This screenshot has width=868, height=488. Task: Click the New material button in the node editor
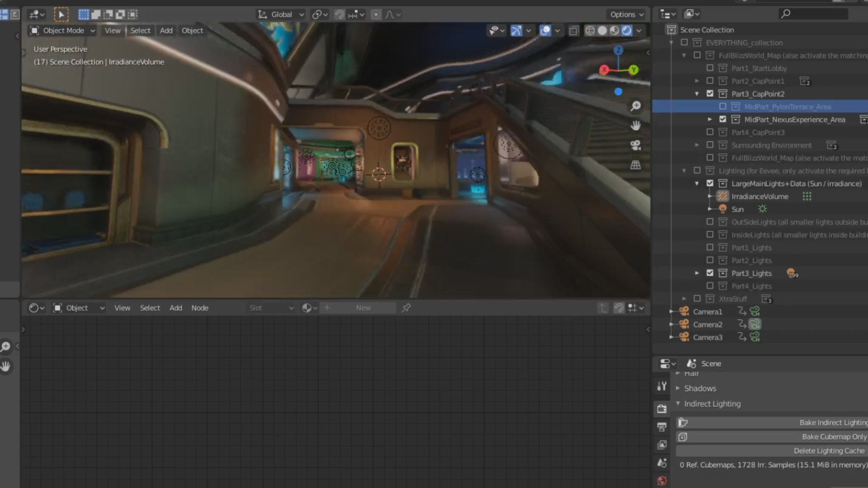coord(363,308)
